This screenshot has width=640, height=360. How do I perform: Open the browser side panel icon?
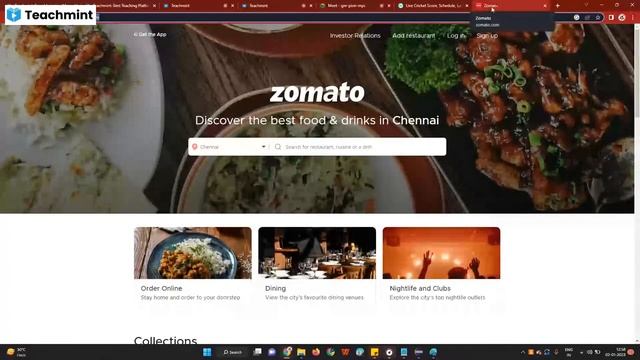(x=611, y=18)
